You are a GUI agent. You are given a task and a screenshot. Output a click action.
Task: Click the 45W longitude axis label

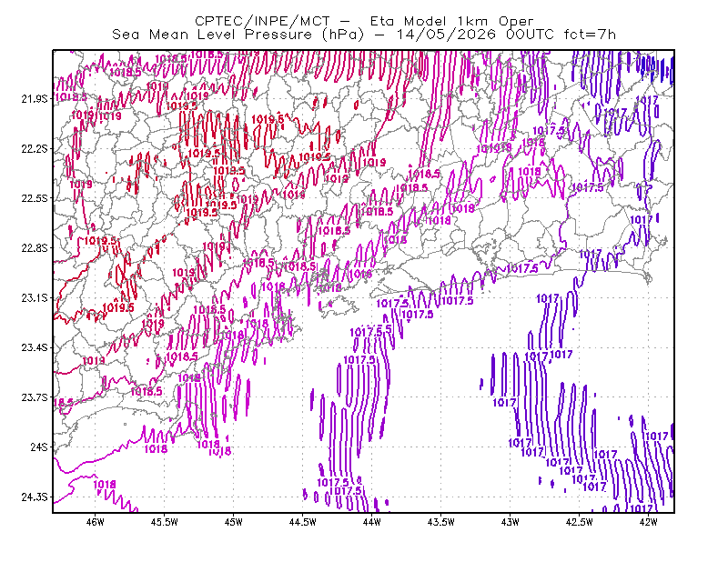pyautogui.click(x=234, y=522)
